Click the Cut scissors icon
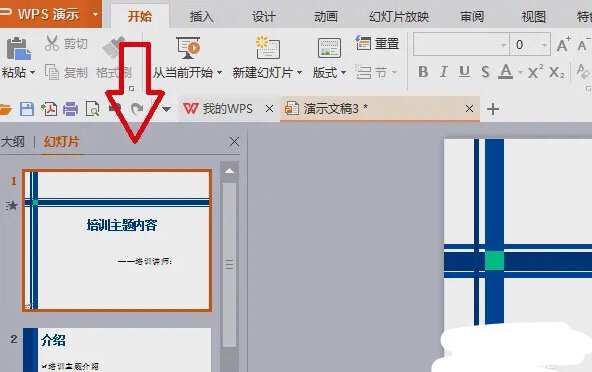Viewport: 592px width, 372px height. pos(52,43)
